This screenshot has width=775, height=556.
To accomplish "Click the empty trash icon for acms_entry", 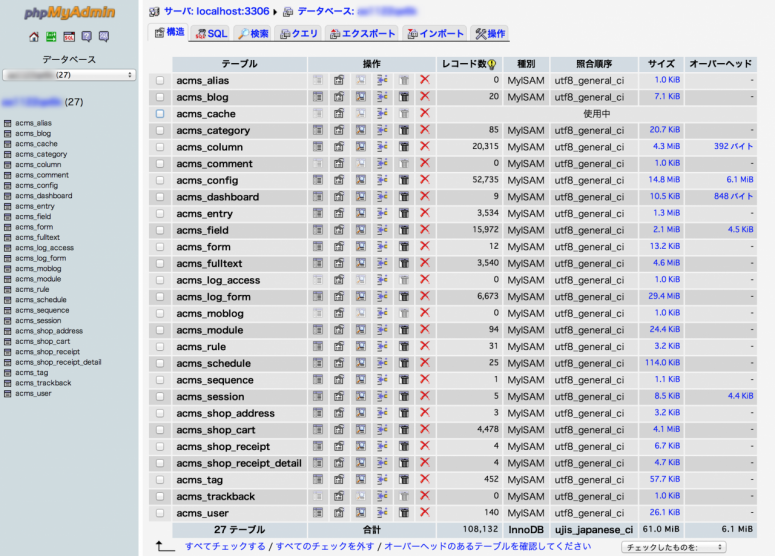I will click(404, 213).
